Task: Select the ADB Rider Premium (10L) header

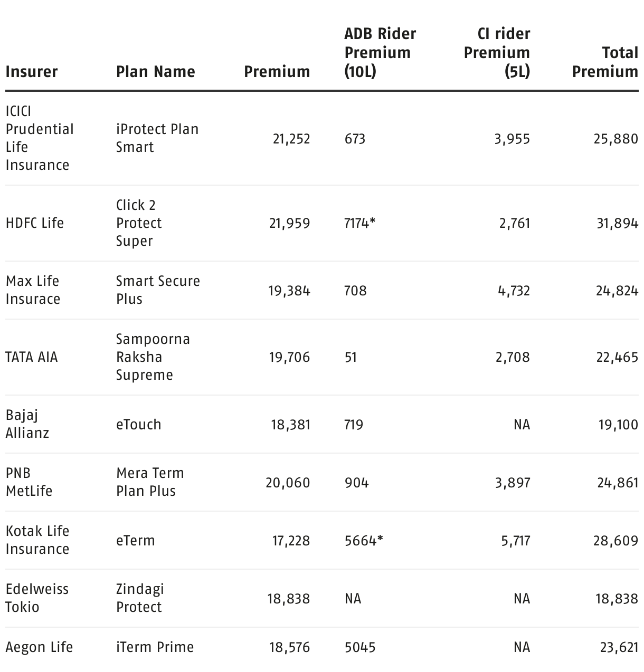Action: (x=380, y=53)
